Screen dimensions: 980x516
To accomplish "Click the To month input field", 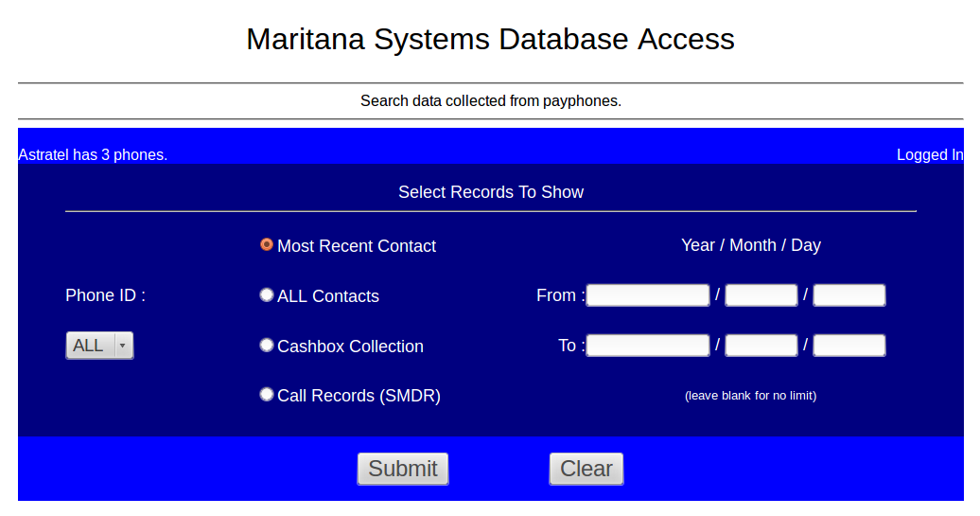I will (761, 346).
